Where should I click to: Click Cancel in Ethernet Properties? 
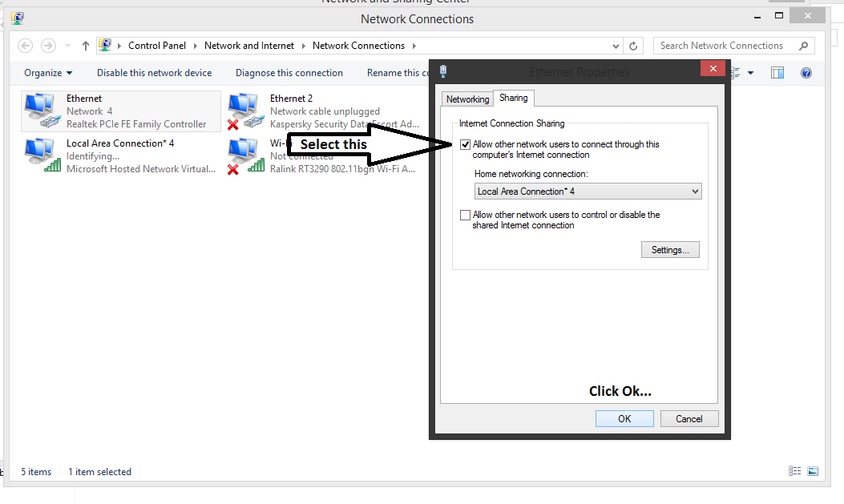689,418
